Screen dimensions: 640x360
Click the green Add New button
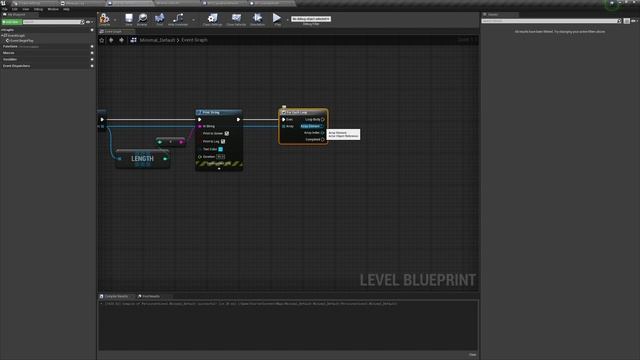(11, 22)
